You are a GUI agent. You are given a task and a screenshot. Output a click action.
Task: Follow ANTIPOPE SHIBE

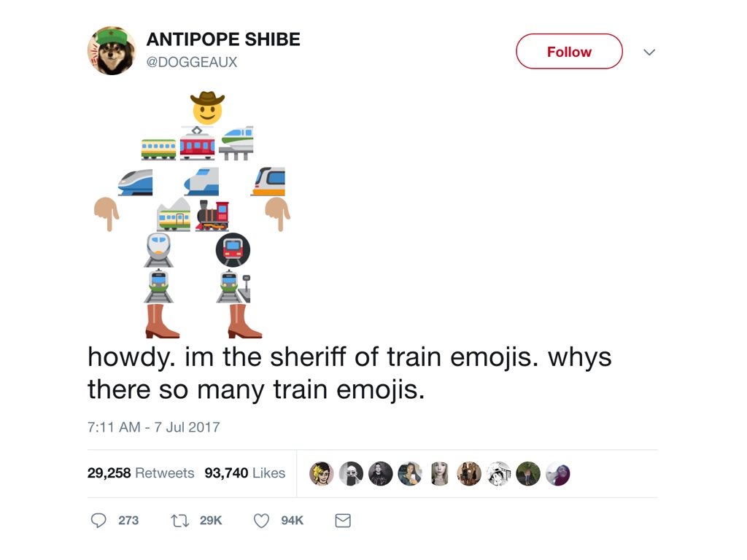569,52
